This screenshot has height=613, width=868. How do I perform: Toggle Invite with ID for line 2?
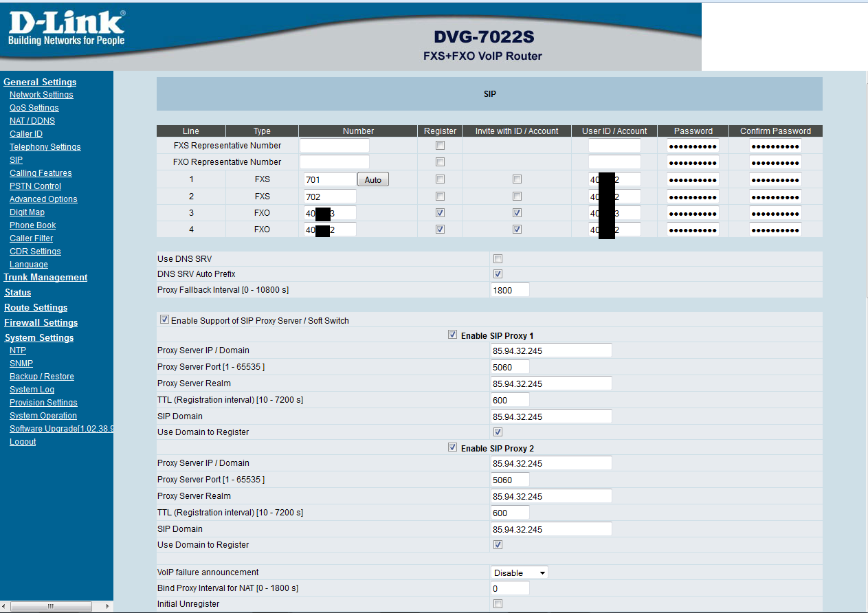[x=517, y=196]
